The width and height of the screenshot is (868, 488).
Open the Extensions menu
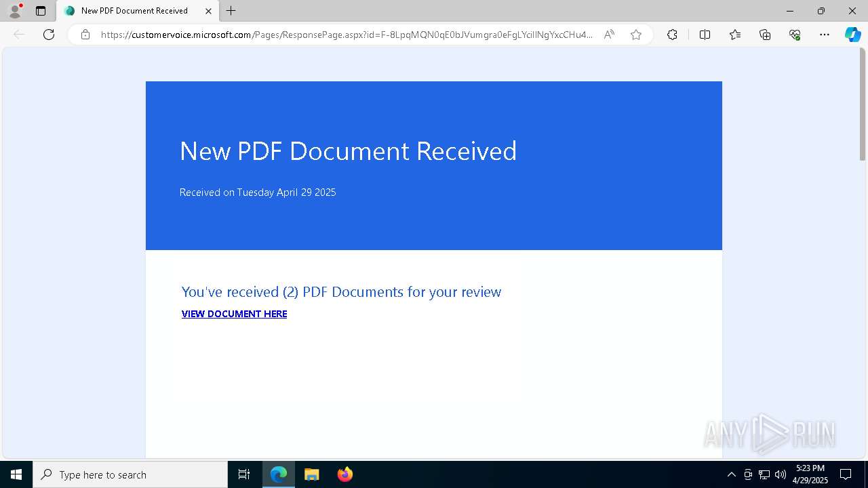click(x=672, y=35)
